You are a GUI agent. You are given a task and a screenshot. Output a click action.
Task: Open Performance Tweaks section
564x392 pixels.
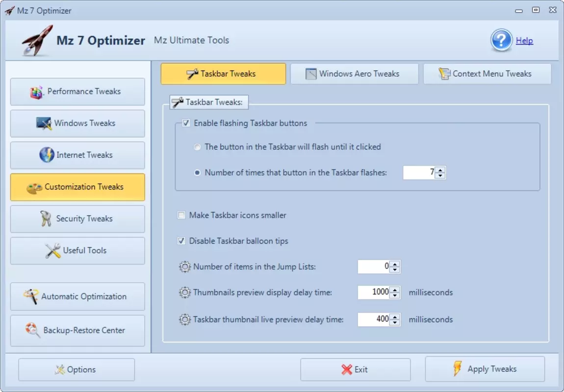(77, 92)
